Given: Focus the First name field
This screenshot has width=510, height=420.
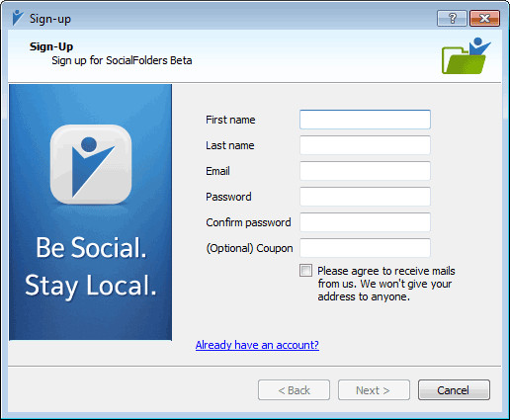Looking at the screenshot, I should (365, 120).
